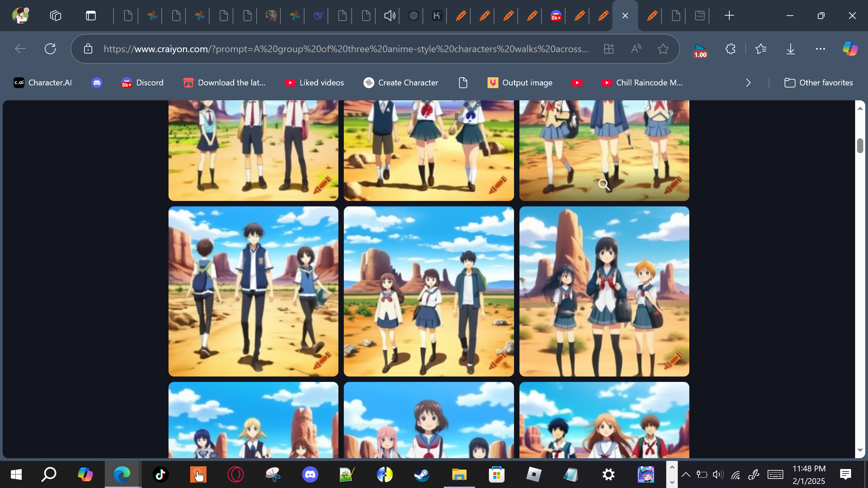Open the Copilot sidebar icon
This screenshot has width=868, height=488.
tap(850, 49)
